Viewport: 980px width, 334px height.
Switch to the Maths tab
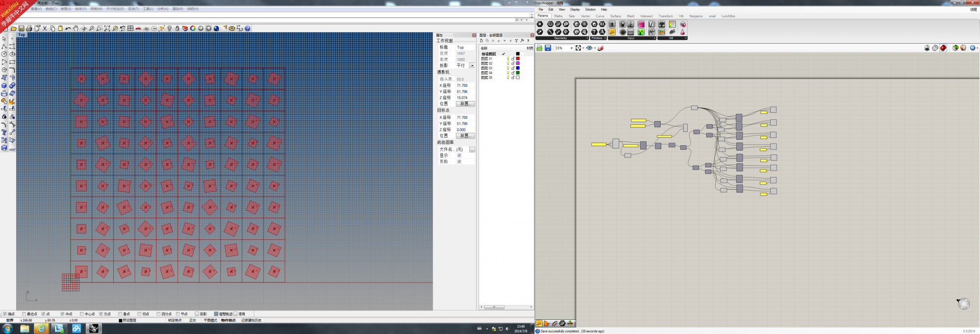point(558,16)
